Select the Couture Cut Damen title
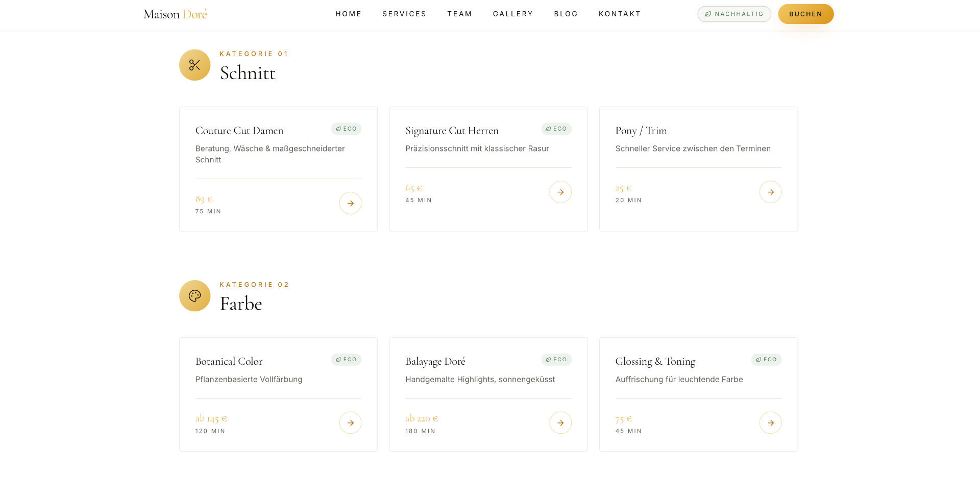This screenshot has height=498, width=980. point(239,131)
